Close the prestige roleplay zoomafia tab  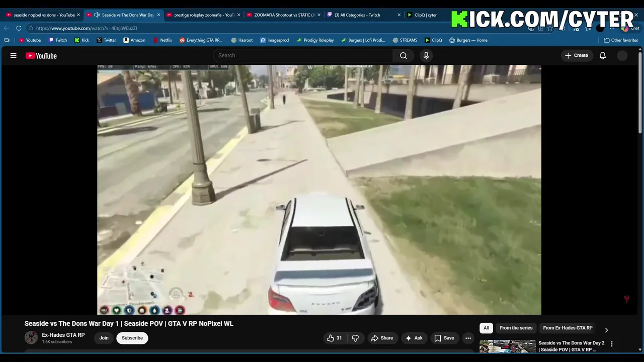(x=238, y=15)
